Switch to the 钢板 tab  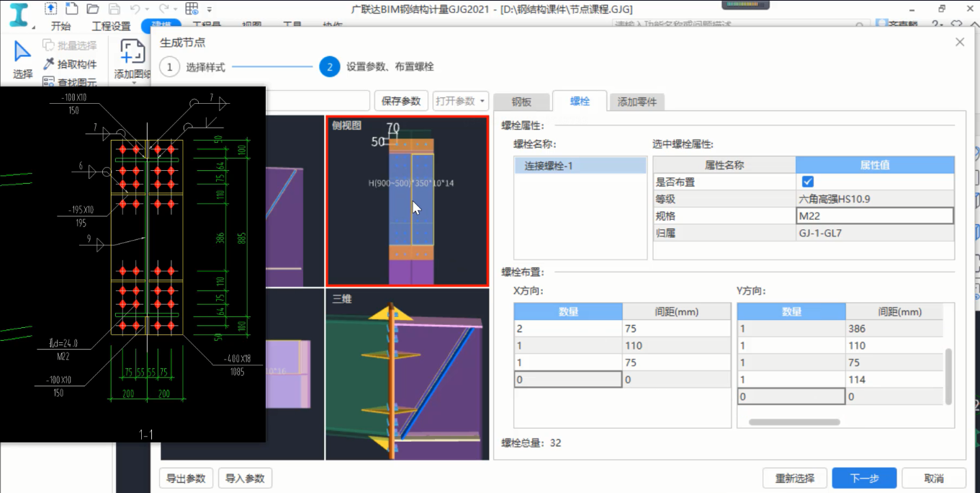(521, 102)
